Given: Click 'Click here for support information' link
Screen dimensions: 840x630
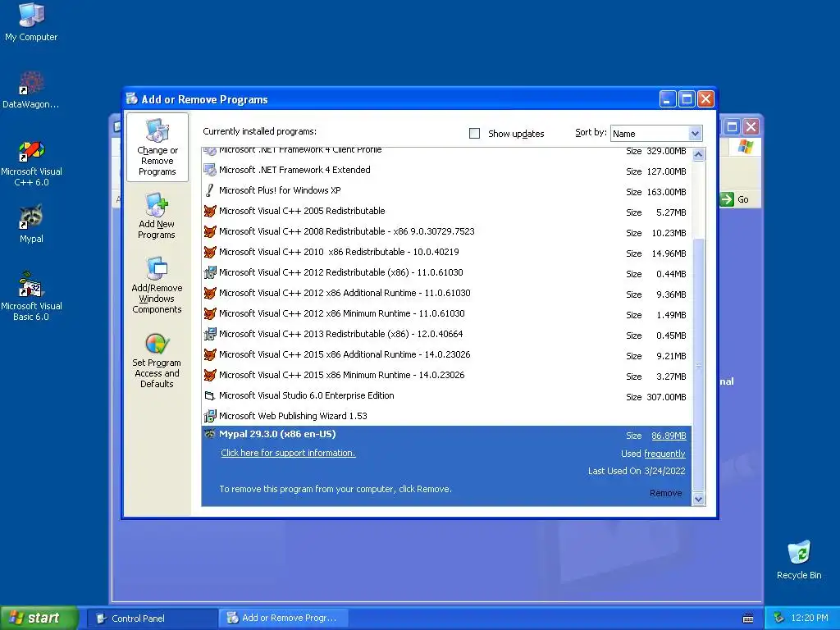Looking at the screenshot, I should tap(288, 453).
